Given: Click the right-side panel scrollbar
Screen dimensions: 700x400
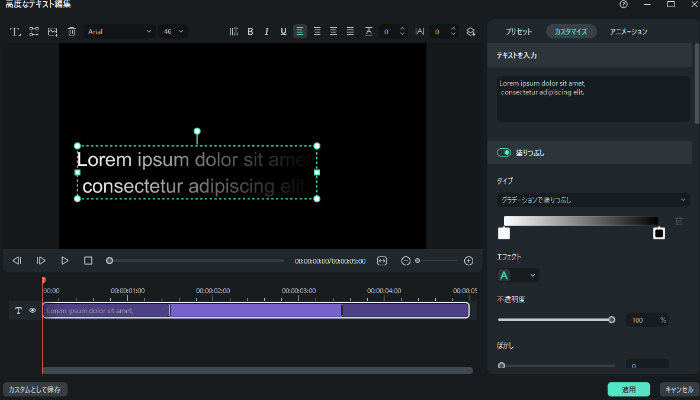Looking at the screenshot, I should [696, 83].
